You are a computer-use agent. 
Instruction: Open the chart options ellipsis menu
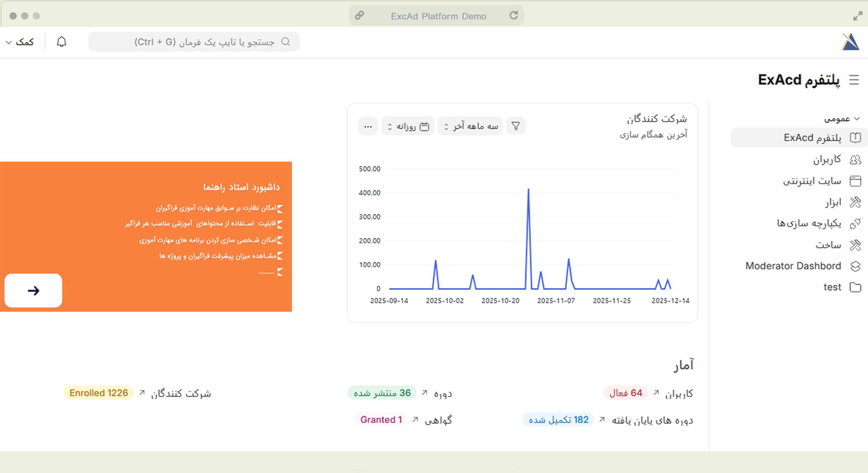pyautogui.click(x=367, y=126)
